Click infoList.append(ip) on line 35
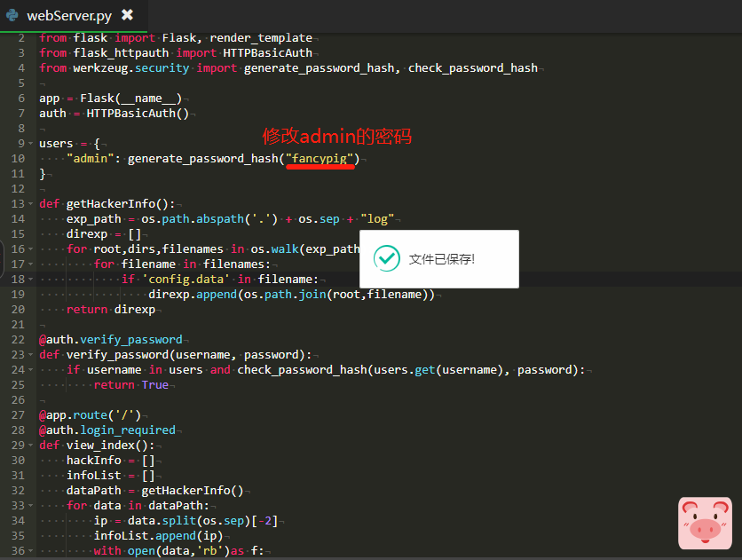 [x=159, y=536]
